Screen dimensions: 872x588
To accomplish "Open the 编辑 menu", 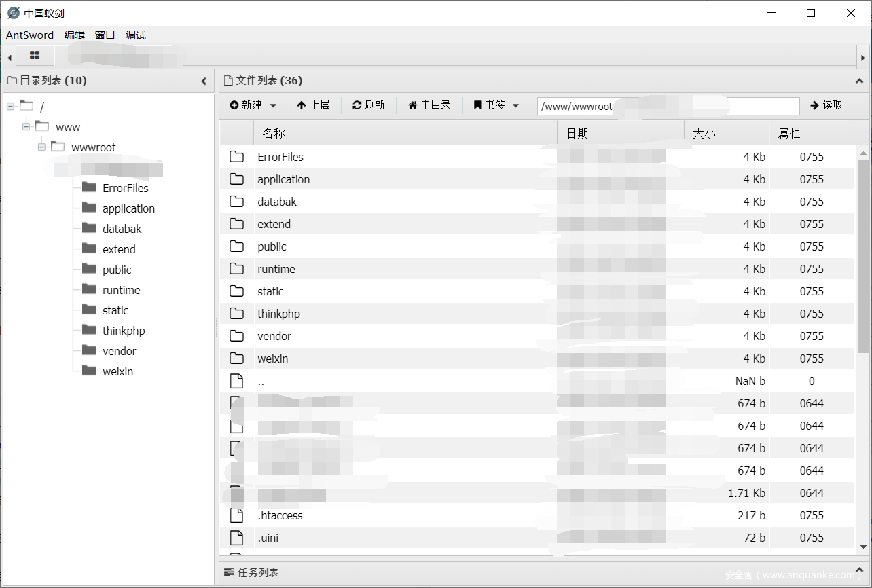I will coord(74,35).
